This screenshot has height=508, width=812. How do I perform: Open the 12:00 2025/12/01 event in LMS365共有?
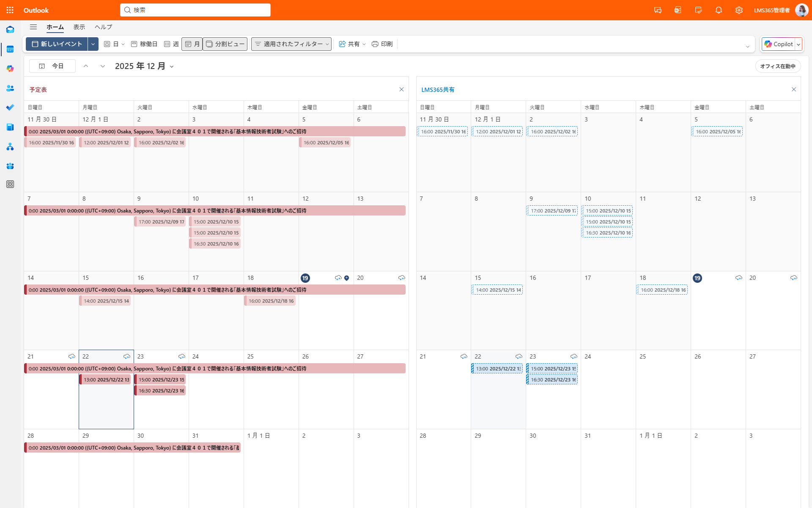tap(497, 132)
